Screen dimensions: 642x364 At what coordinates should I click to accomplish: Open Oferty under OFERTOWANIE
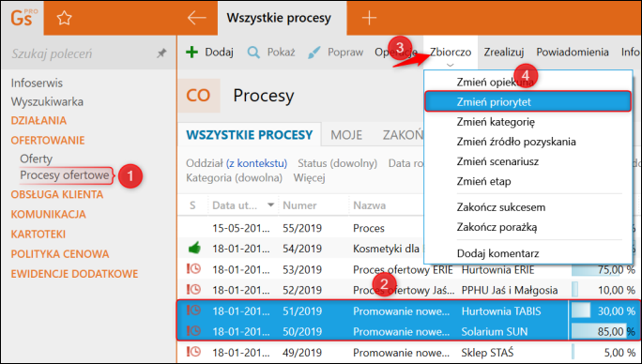[36, 159]
